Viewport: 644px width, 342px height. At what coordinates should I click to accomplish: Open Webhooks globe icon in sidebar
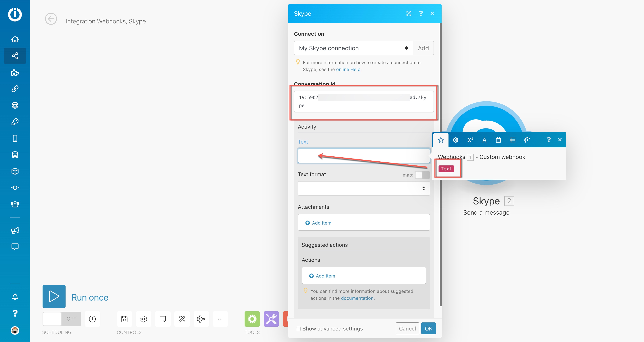[x=15, y=105]
